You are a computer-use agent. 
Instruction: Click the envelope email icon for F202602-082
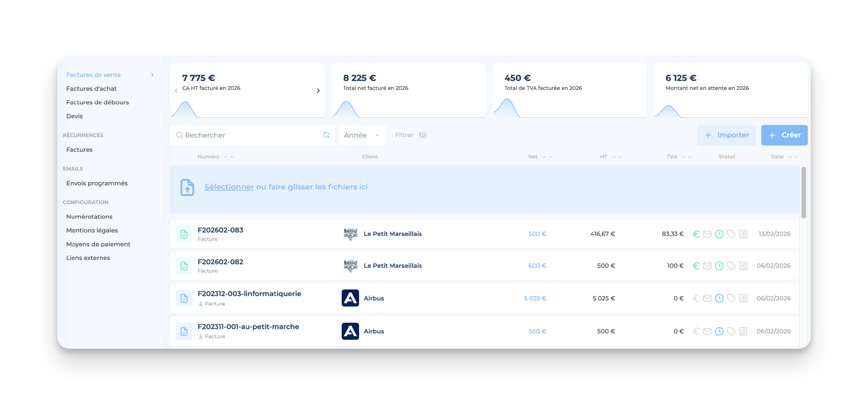tap(707, 266)
